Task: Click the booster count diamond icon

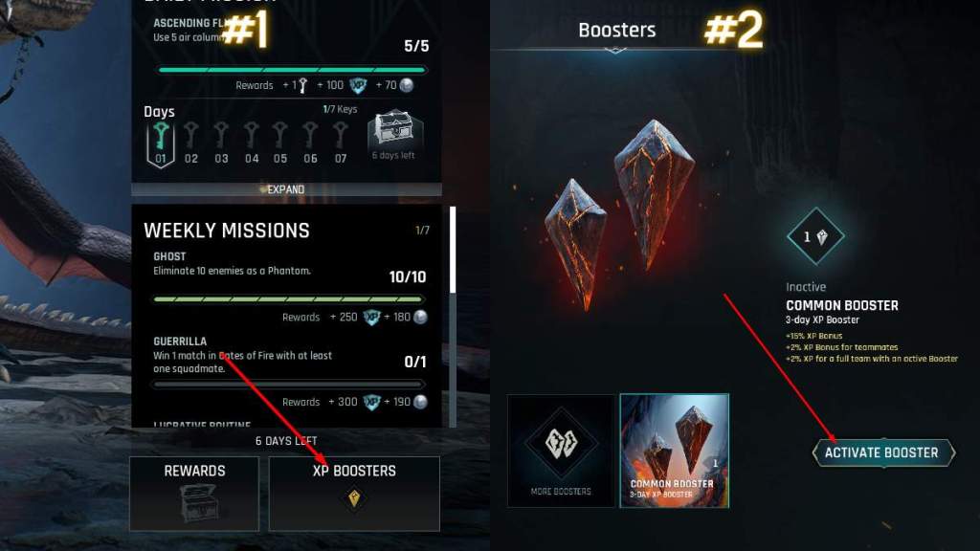Action: pos(815,237)
